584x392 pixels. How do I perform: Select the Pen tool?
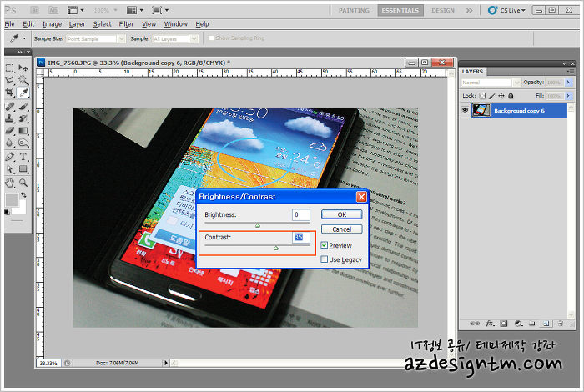tap(10, 157)
